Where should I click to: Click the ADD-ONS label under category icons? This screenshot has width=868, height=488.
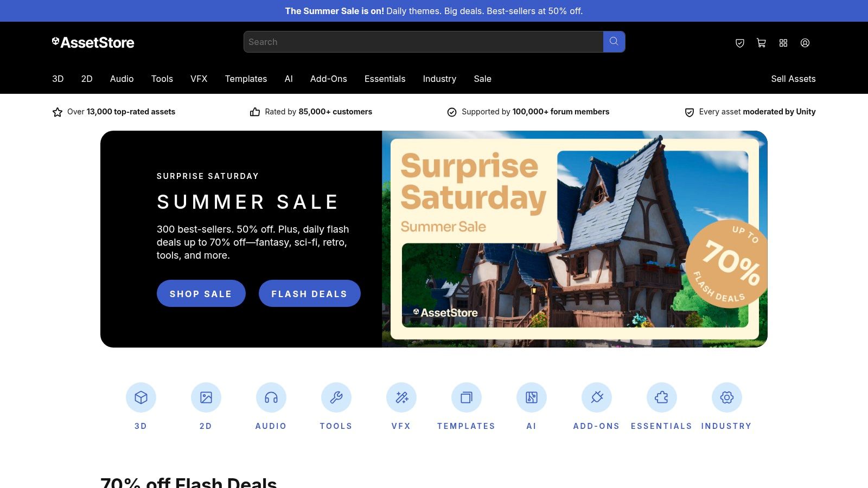tap(597, 426)
